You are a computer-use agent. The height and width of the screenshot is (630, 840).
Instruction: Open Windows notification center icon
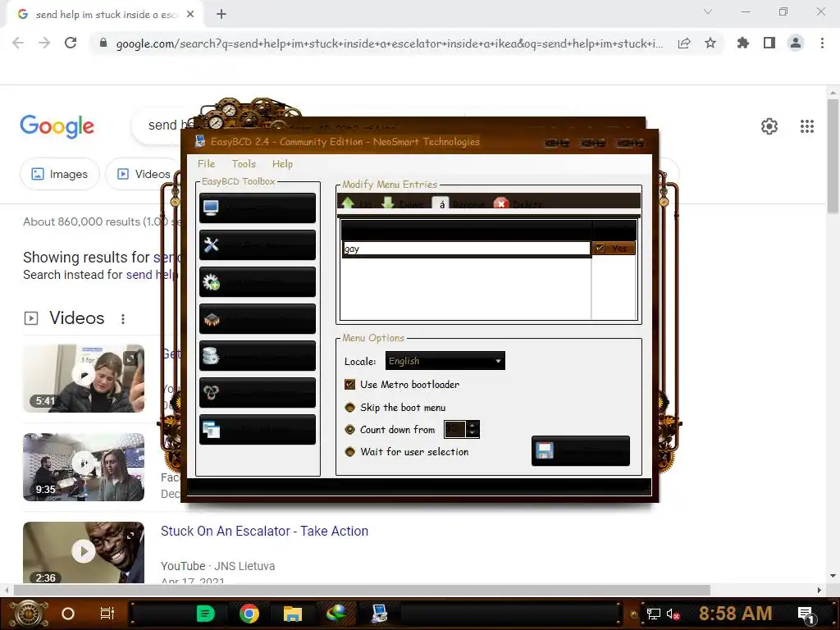pos(806,614)
